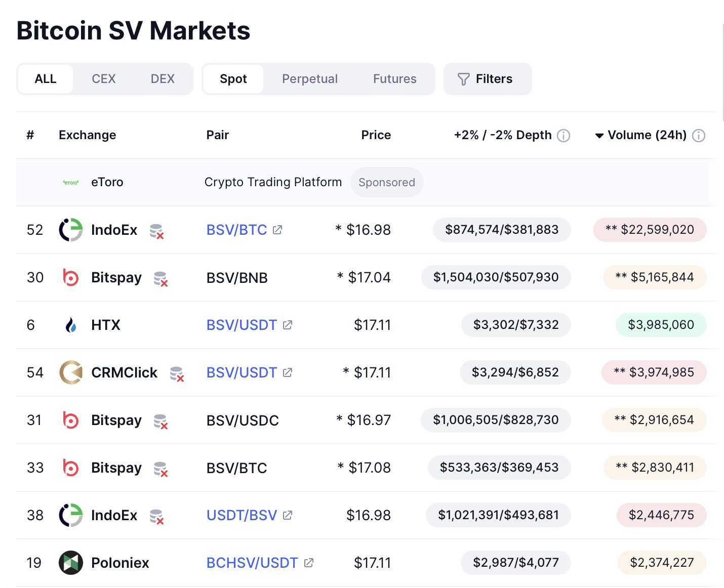
Task: Open the HTX BSV/USDT pair link
Action: click(x=242, y=325)
